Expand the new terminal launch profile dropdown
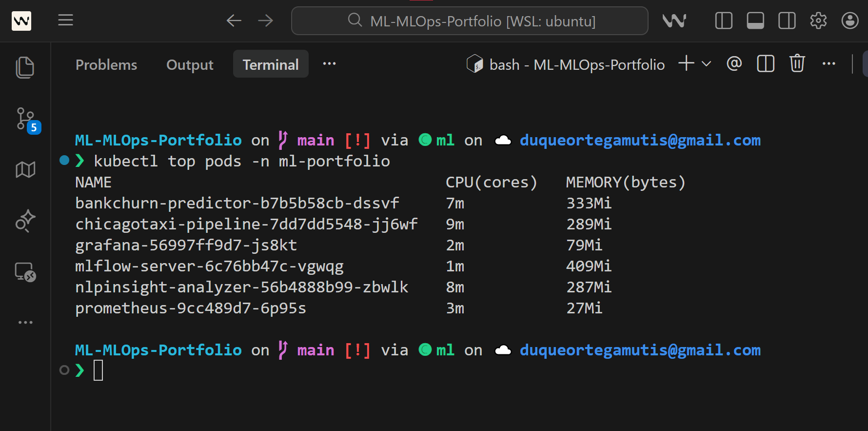 706,64
